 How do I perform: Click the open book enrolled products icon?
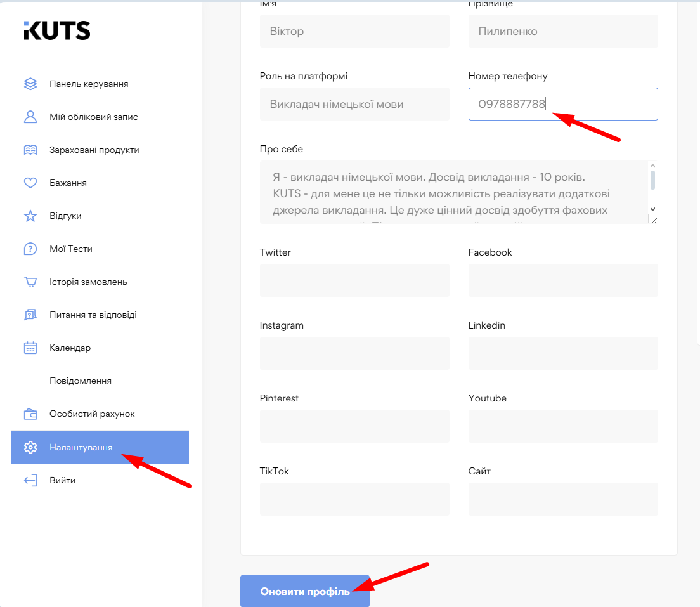click(30, 150)
